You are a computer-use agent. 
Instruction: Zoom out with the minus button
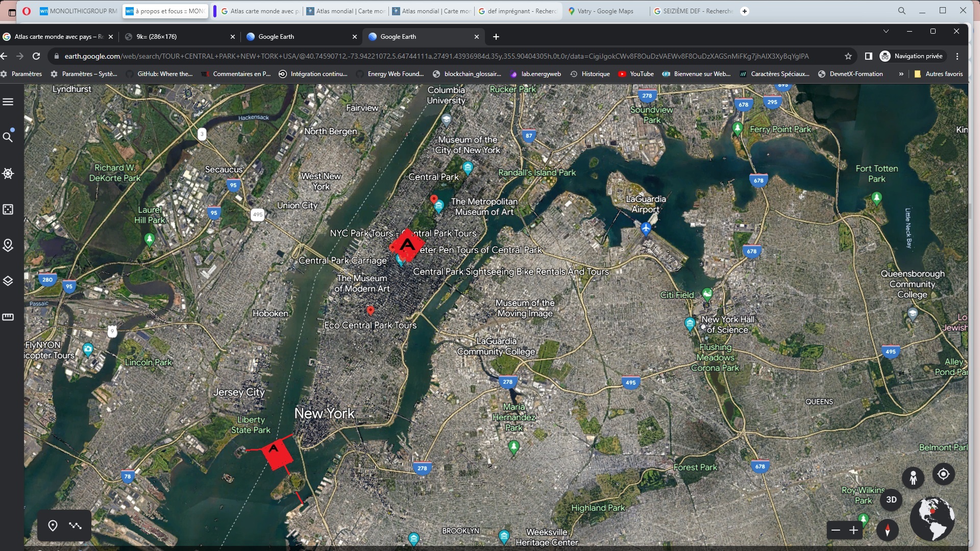(x=836, y=531)
